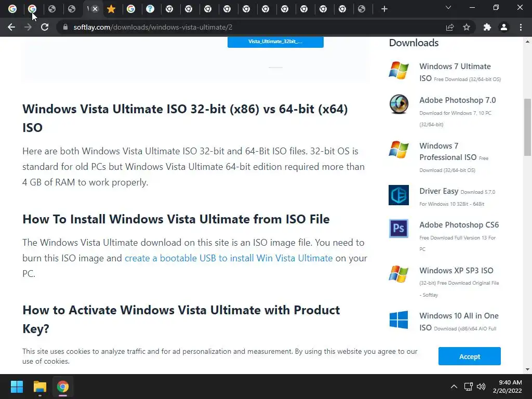The width and height of the screenshot is (532, 399).
Task: Go back to previous page
Action: tap(11, 27)
